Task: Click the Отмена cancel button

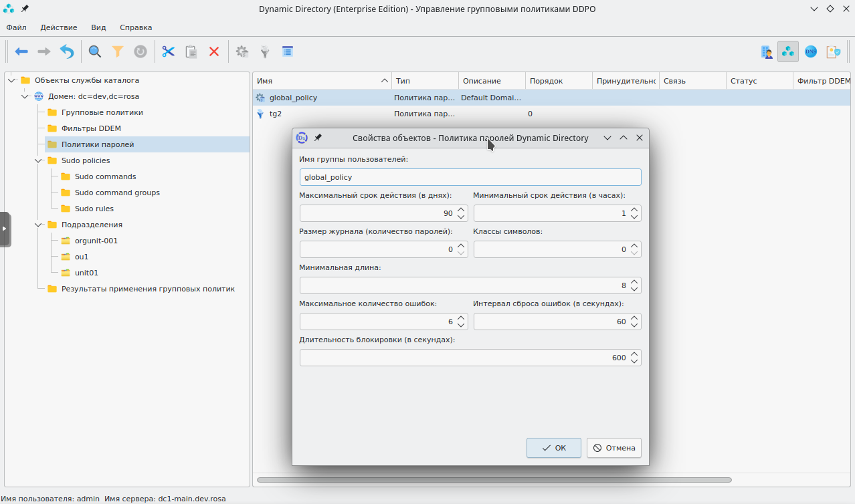Action: coord(614,448)
